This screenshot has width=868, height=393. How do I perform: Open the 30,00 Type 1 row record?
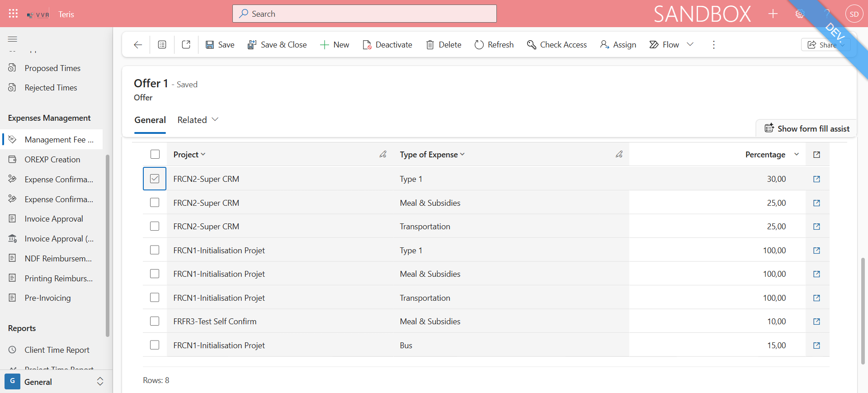(816, 179)
